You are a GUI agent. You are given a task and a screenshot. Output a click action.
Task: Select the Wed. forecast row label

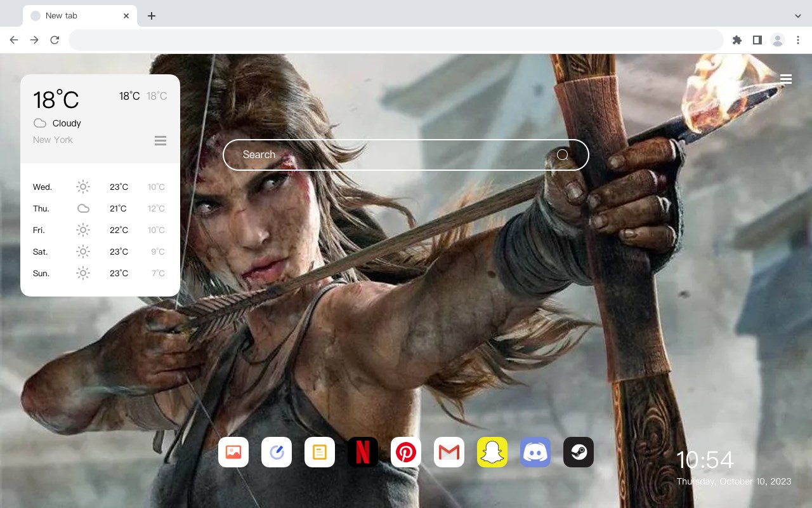point(43,187)
